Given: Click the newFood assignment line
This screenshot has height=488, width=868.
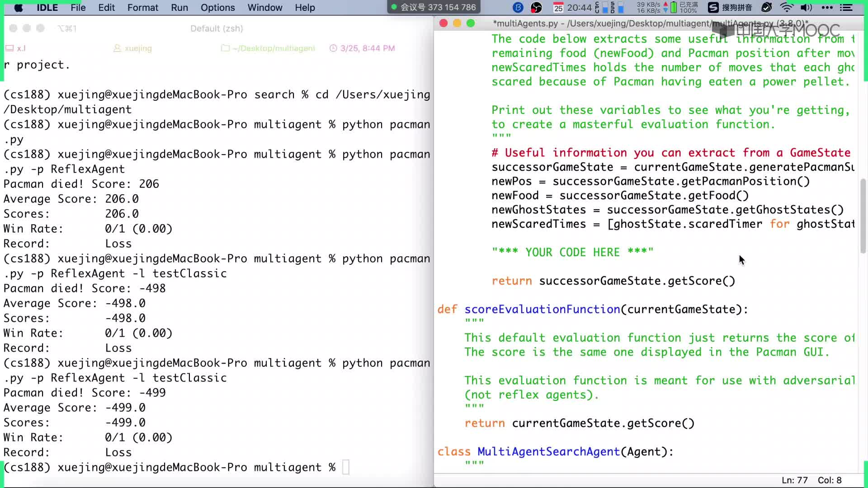Looking at the screenshot, I should pos(620,195).
